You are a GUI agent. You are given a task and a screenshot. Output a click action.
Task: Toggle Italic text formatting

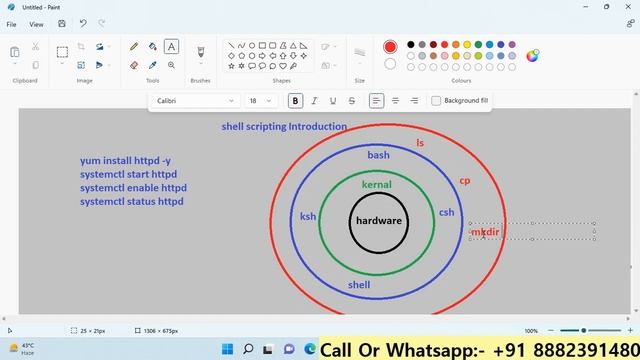tap(314, 101)
